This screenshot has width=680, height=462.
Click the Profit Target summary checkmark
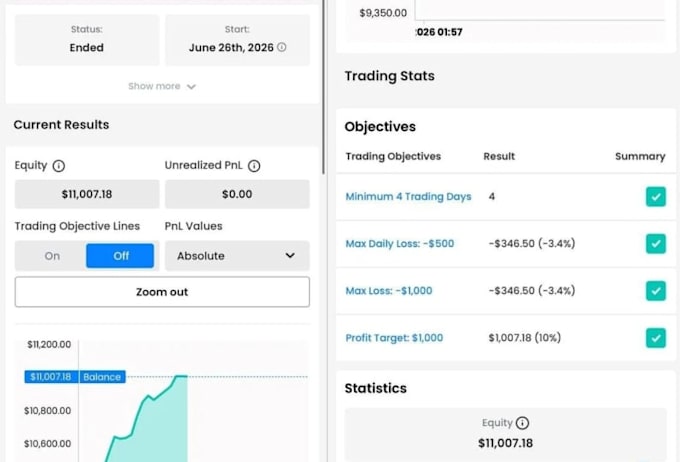click(656, 338)
